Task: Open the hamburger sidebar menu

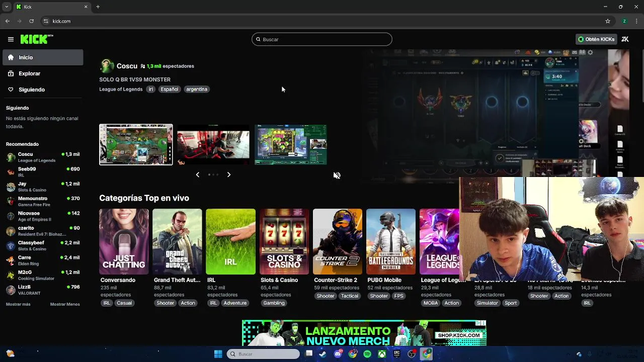Action: click(x=11, y=39)
